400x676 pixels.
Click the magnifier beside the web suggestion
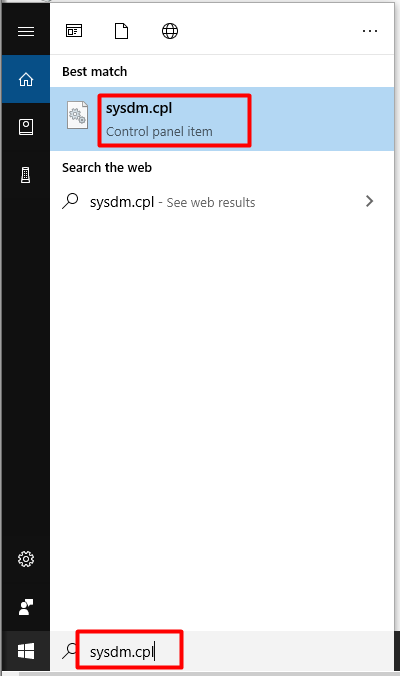click(x=70, y=201)
